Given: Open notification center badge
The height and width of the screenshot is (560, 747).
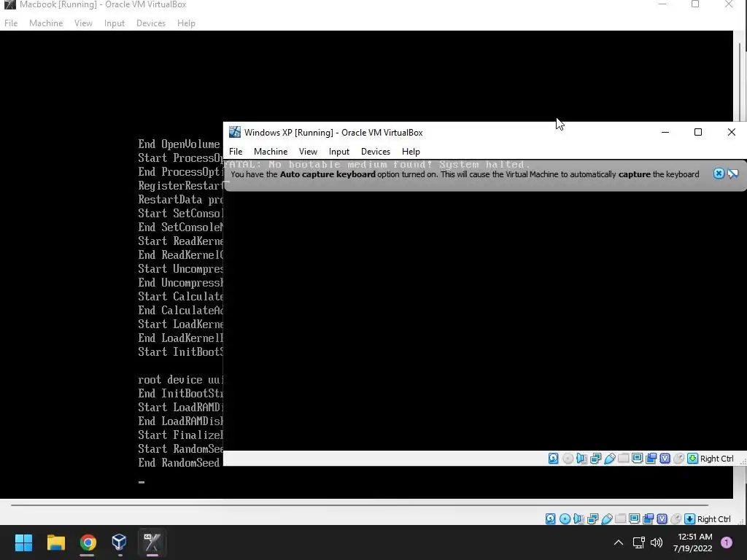Looking at the screenshot, I should pyautogui.click(x=727, y=542).
